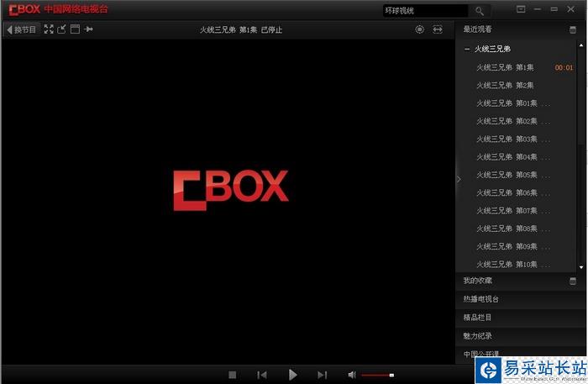
Task: Open the 热播电视台 section
Action: pos(480,299)
